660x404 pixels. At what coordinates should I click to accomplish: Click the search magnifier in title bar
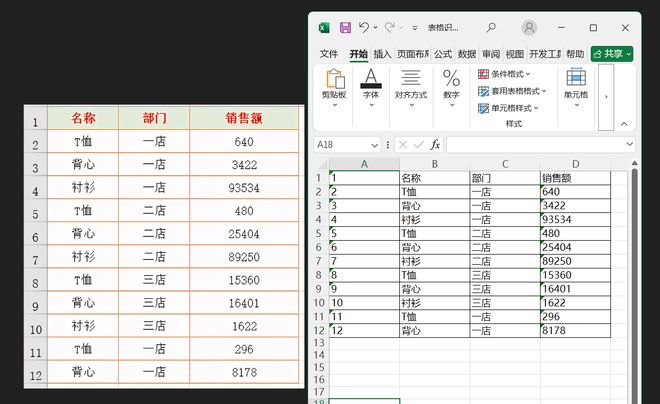[x=491, y=28]
